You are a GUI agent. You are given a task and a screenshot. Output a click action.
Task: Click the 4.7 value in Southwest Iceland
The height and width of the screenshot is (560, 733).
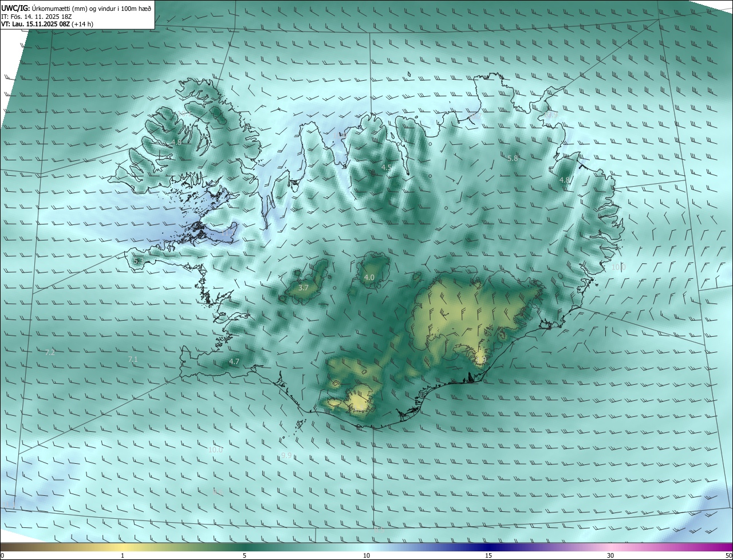click(x=234, y=362)
